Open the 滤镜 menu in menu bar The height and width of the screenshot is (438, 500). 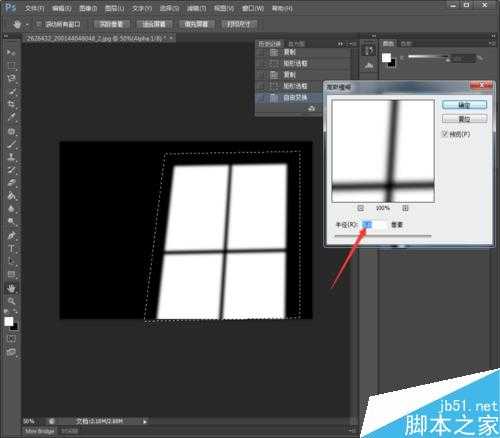(197, 8)
